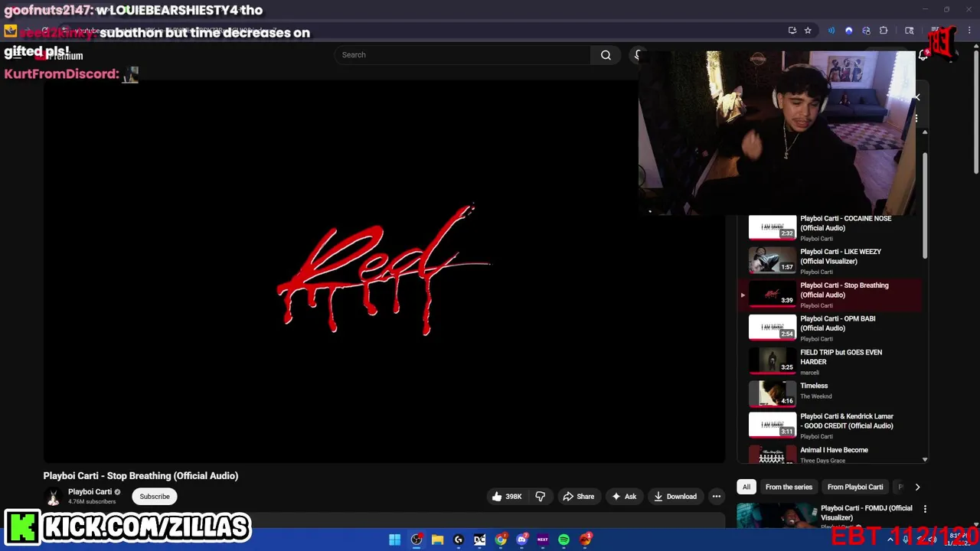The height and width of the screenshot is (551, 980).
Task: Open the video title Stop Breathing text
Action: [141, 476]
